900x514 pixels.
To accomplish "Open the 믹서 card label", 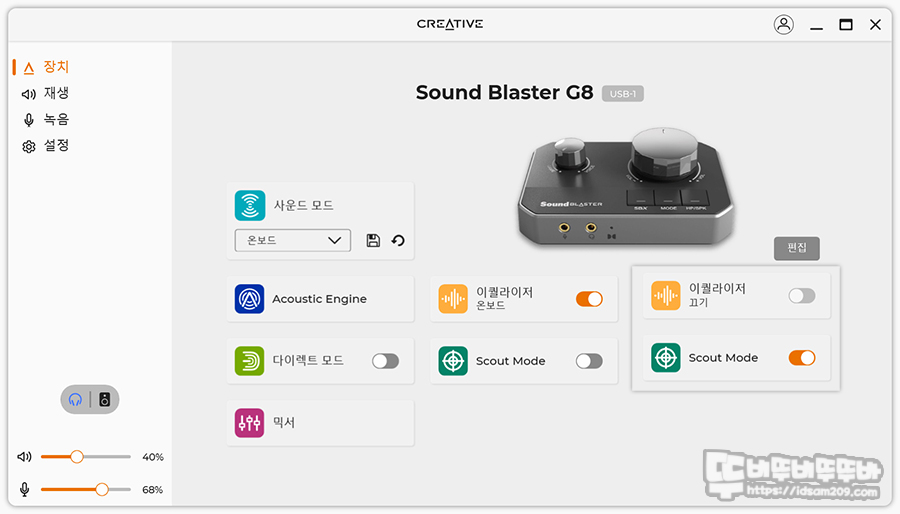I will click(x=284, y=423).
